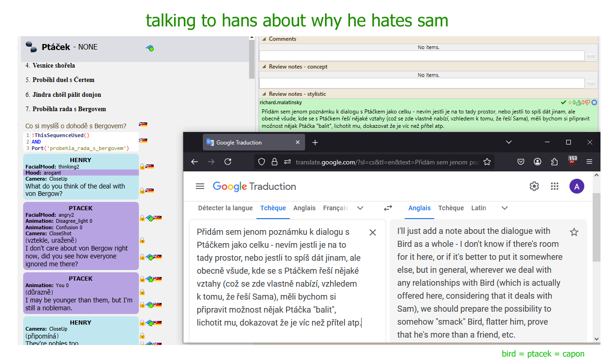Swap source and target languages
The width and height of the screenshot is (613, 364).
click(388, 208)
